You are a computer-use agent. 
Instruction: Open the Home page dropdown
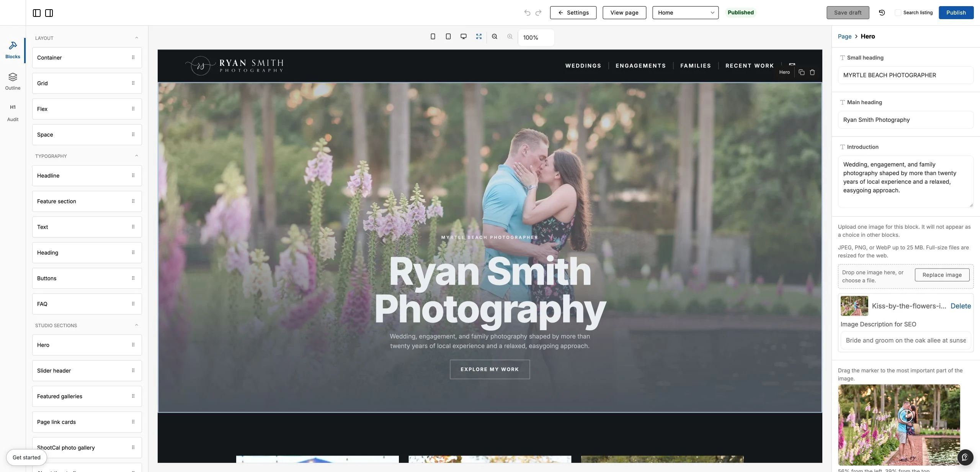coord(685,13)
